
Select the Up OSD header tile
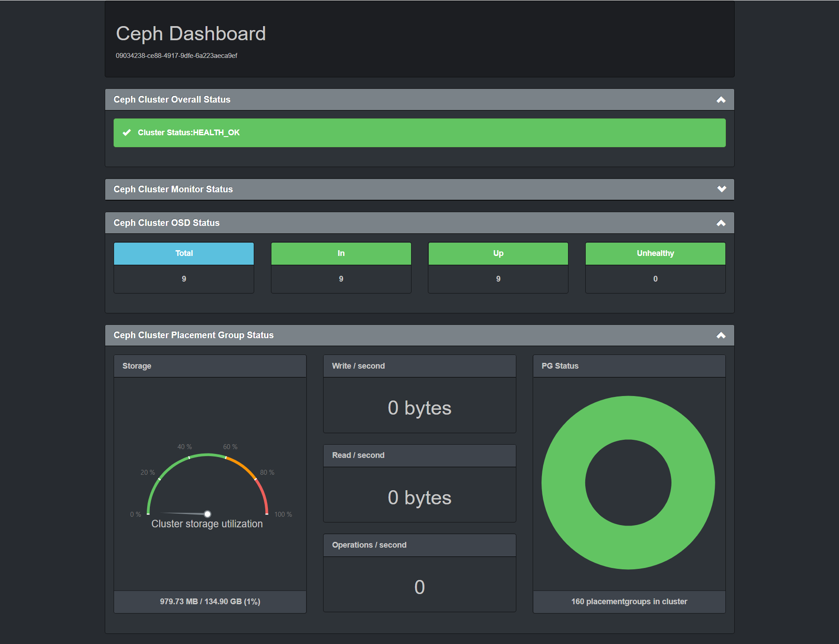[x=498, y=254]
